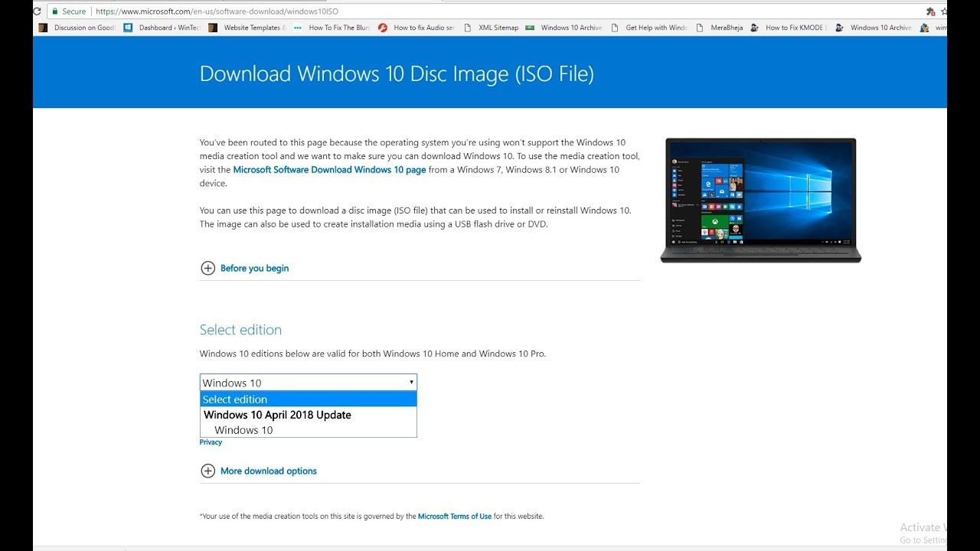The image size is (980, 551).
Task: Click the extension icon in the address bar
Action: point(930,11)
